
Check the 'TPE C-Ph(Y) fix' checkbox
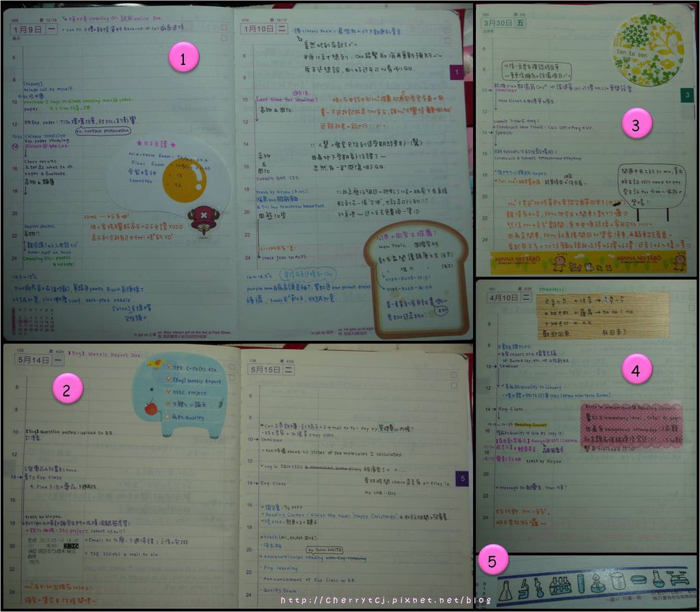[x=168, y=367]
